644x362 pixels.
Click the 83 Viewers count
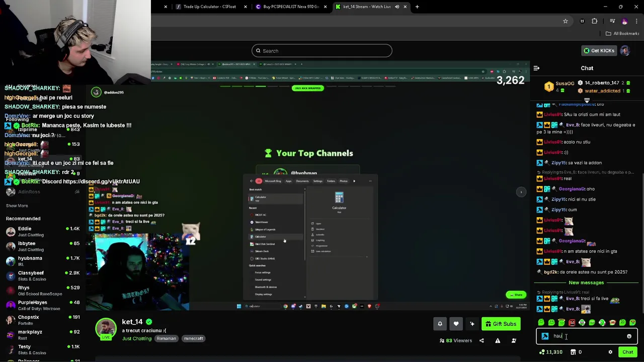point(455,340)
